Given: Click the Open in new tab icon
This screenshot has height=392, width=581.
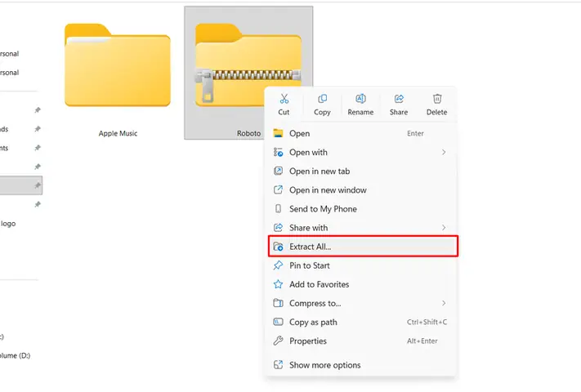Looking at the screenshot, I should (x=278, y=171).
